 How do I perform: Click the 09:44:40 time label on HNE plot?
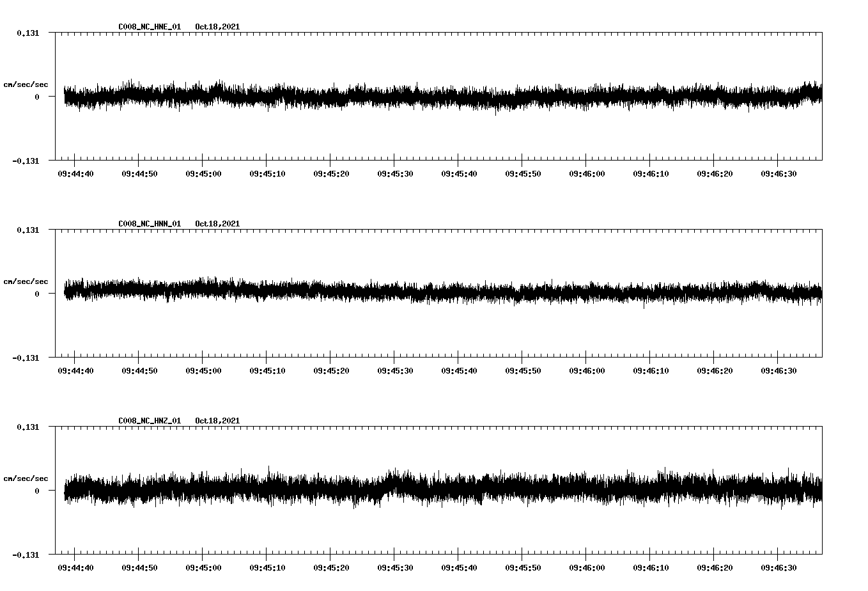[x=75, y=174]
